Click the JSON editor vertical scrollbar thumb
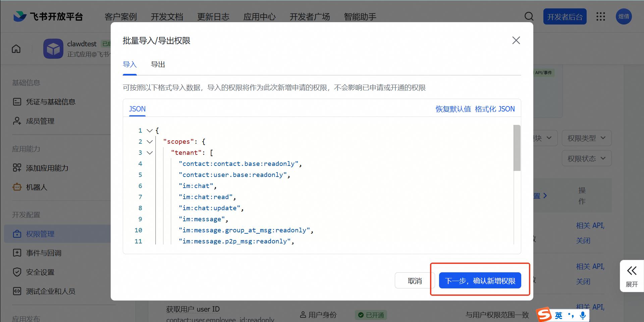Screen dimensions: 644x322 click(517, 148)
